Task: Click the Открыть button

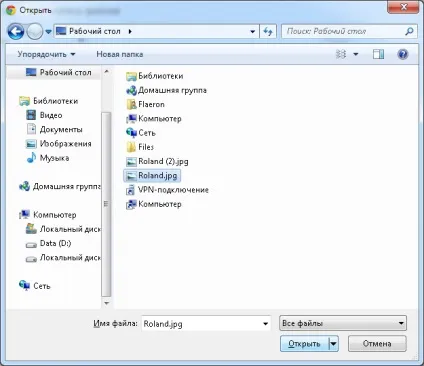Action: [304, 344]
